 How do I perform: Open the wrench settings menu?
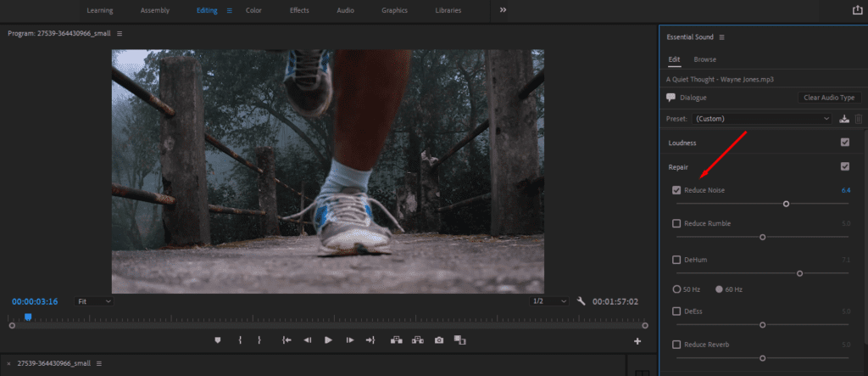point(581,301)
